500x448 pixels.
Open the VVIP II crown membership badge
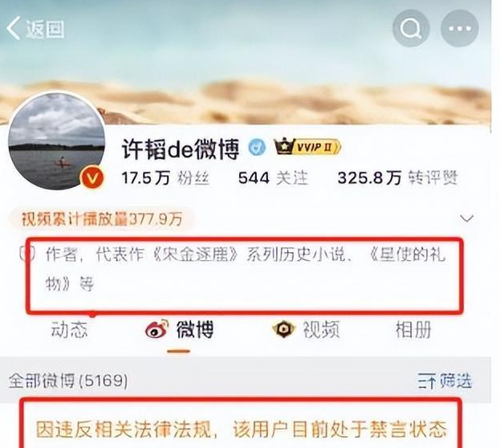coord(307,147)
